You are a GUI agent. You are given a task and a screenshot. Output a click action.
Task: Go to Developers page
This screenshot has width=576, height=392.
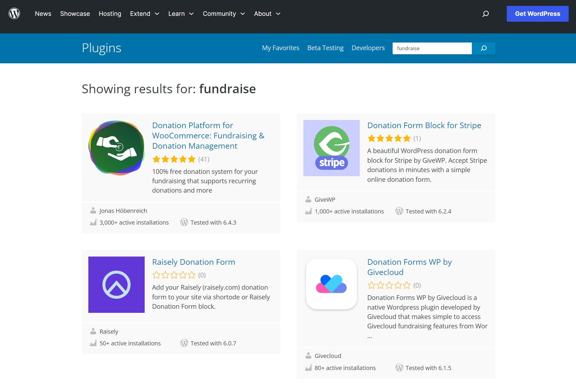[368, 48]
